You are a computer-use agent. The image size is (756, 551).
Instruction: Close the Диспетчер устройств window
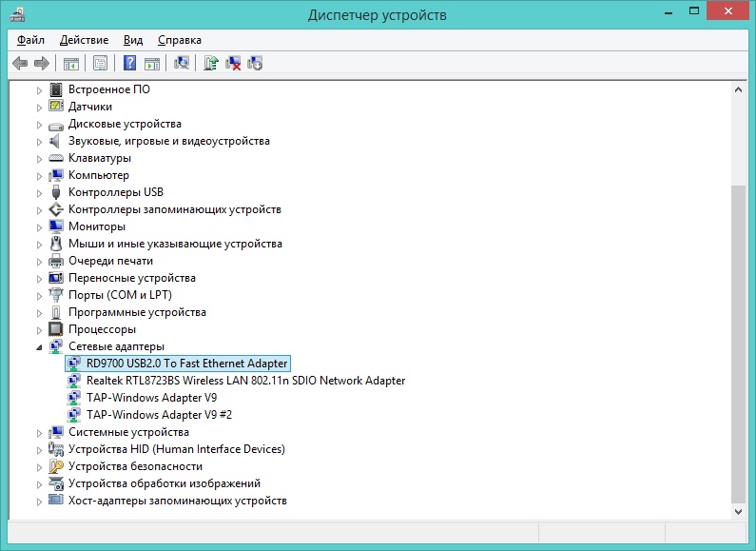(x=728, y=11)
